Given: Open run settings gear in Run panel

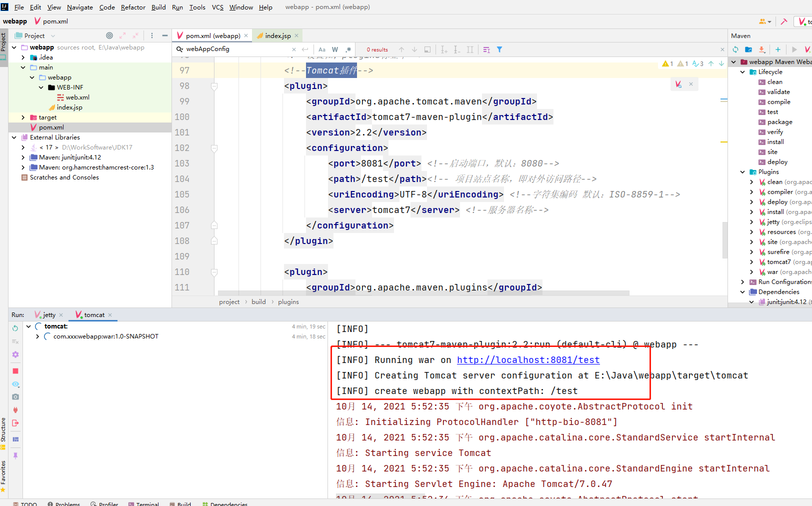Looking at the screenshot, I should (15, 354).
